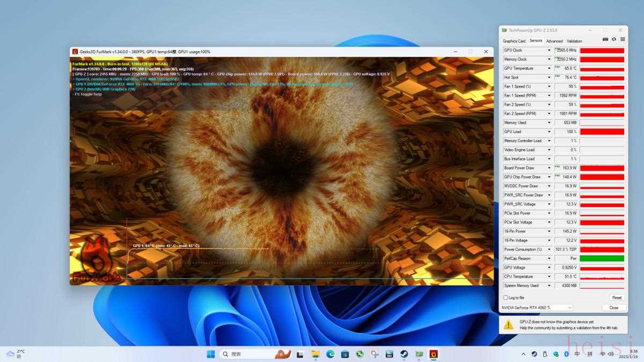Expand the Board Power Draw dropdown

tap(549, 168)
